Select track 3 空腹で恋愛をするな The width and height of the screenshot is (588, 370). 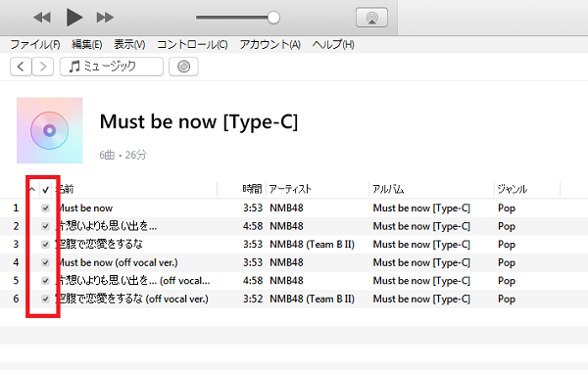pyautogui.click(x=99, y=244)
